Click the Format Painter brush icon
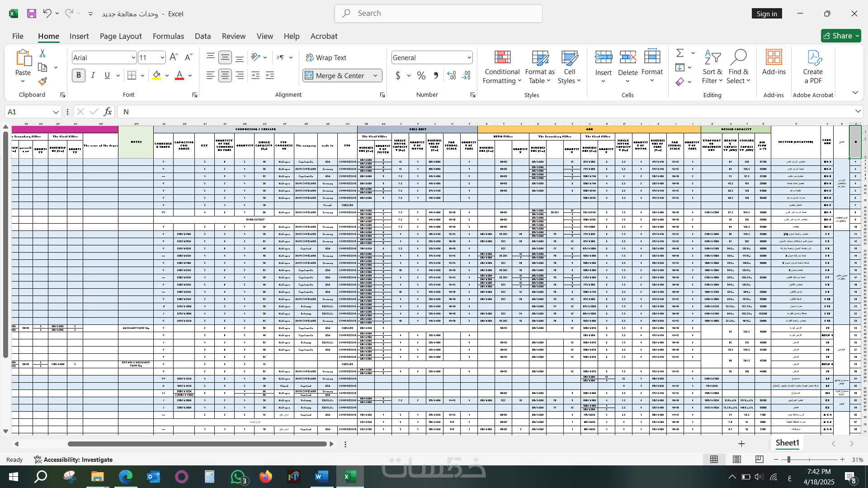The height and width of the screenshot is (488, 868). click(x=42, y=81)
